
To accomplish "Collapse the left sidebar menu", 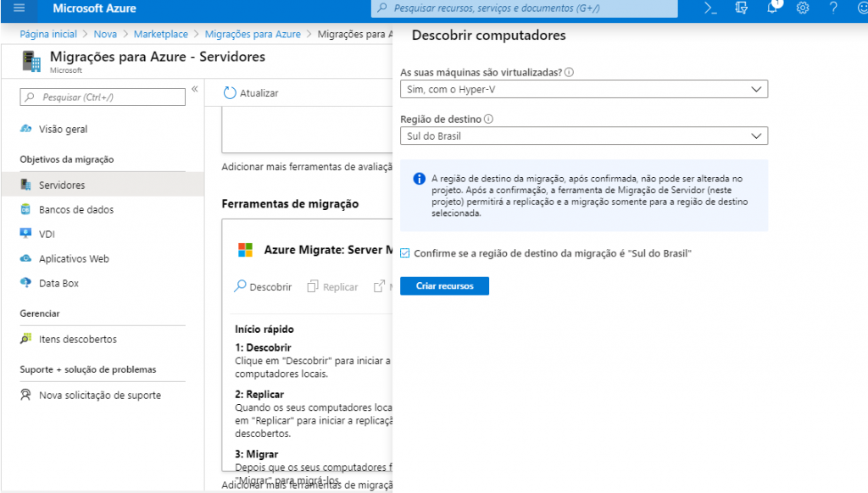I will tap(194, 89).
